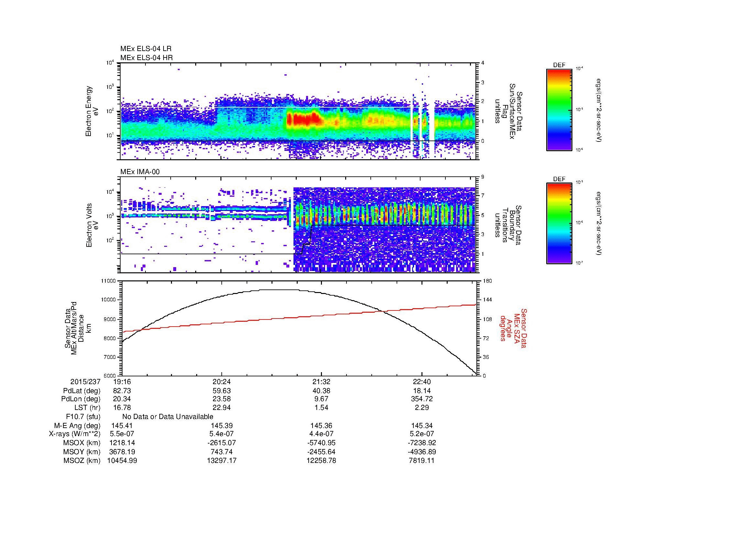Viewport: 756px width, 534px height.
Task: Click the 'MEx IMA-00' panel title
Action: tap(140, 172)
